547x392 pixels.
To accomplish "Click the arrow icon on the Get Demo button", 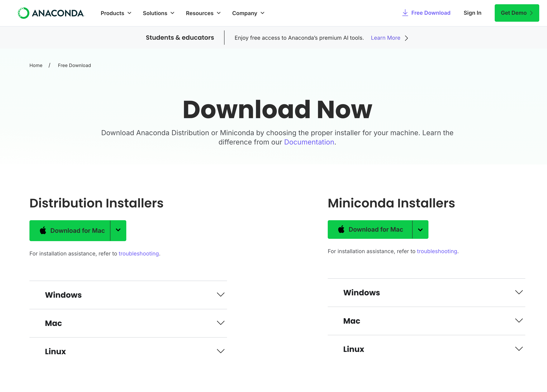I will [x=531, y=13].
